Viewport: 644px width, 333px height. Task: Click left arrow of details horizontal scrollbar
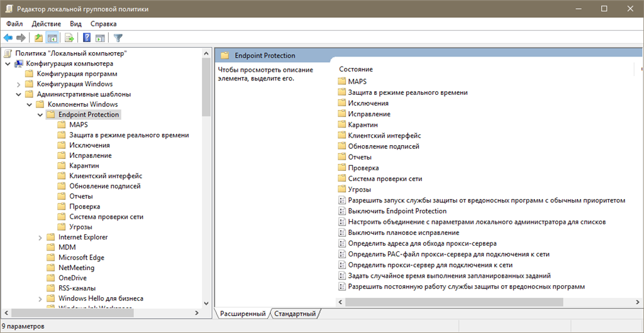pyautogui.click(x=340, y=302)
